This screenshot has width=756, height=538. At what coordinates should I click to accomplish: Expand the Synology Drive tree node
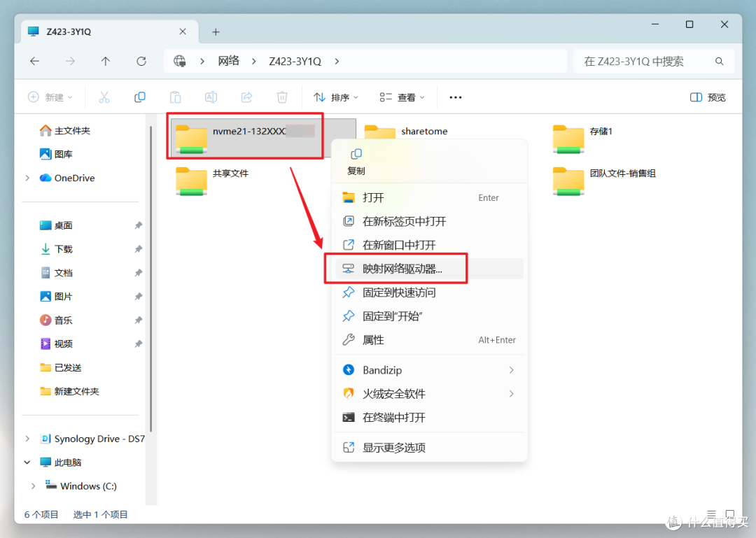pos(27,439)
